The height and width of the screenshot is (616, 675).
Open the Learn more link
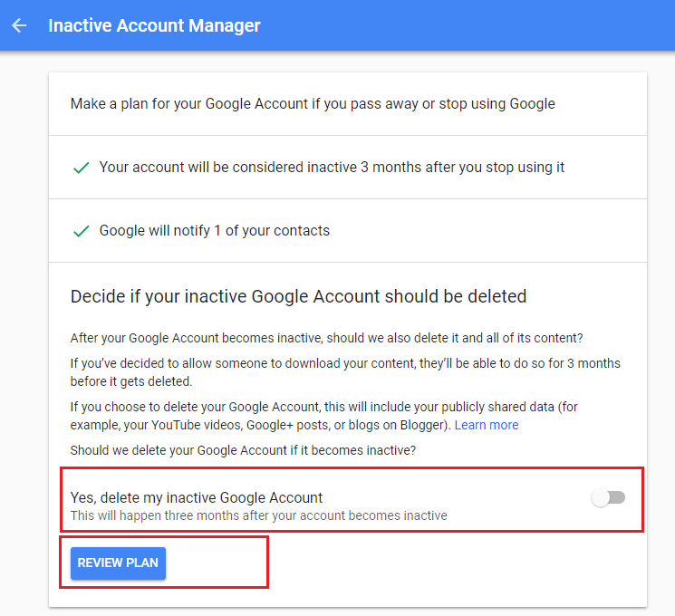click(x=487, y=425)
